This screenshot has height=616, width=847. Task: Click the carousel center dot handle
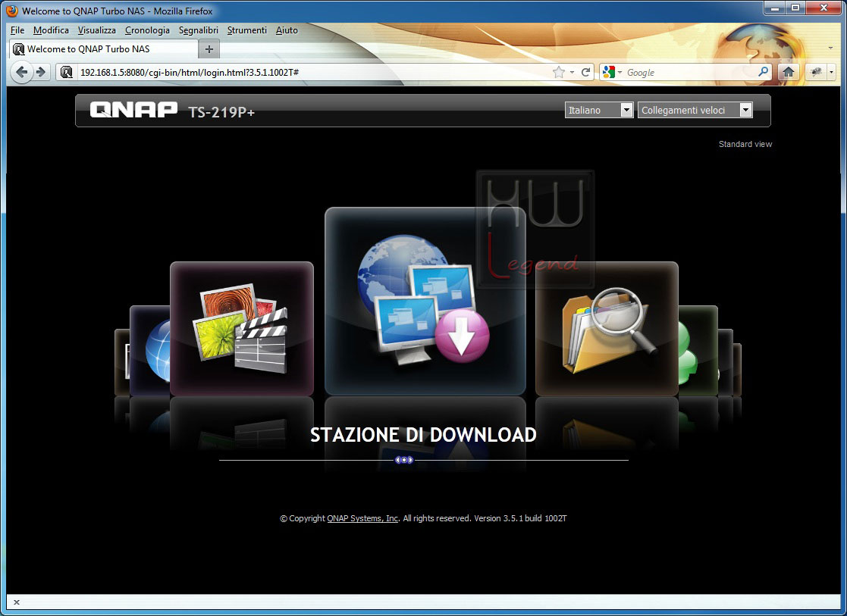click(x=404, y=460)
